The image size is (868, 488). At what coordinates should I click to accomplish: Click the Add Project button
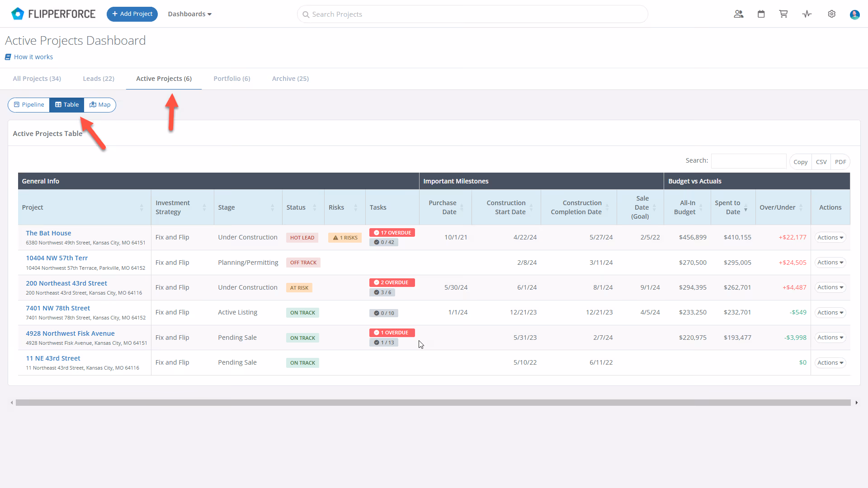click(132, 14)
